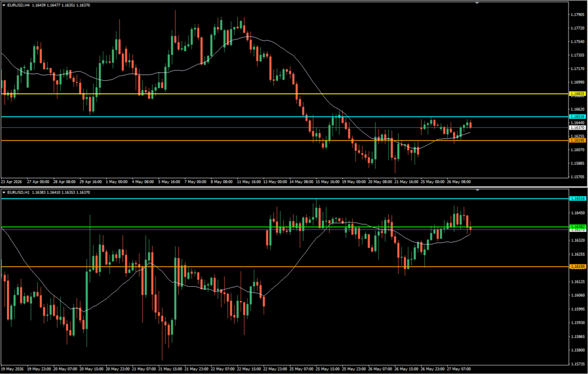588x374 pixels.
Task: Click the 1.17905 price level on H4 scale
Action: (578, 14)
